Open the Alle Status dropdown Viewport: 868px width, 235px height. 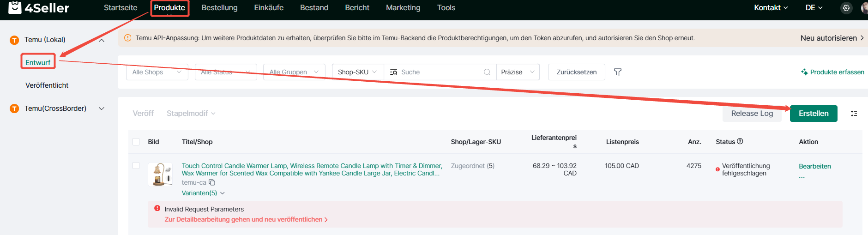click(x=226, y=72)
